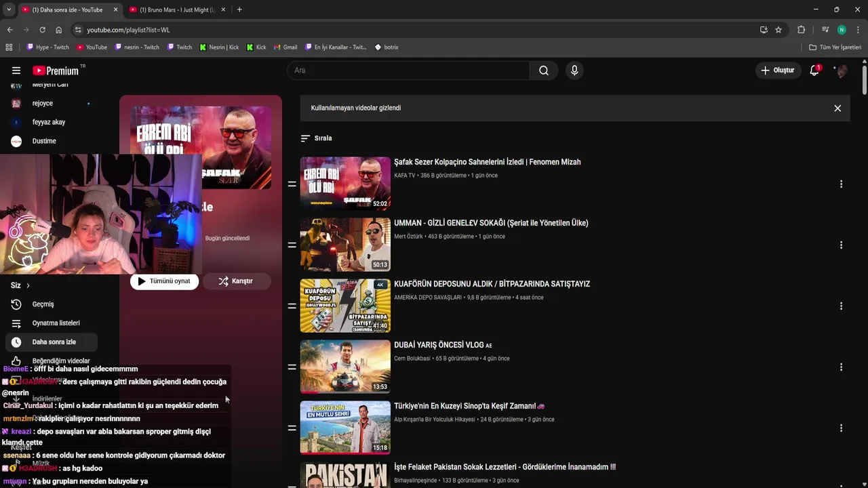This screenshot has height=488, width=868.
Task: Open AMERİKA DEPO SAVAŞLARI channel link
Action: [x=428, y=298]
